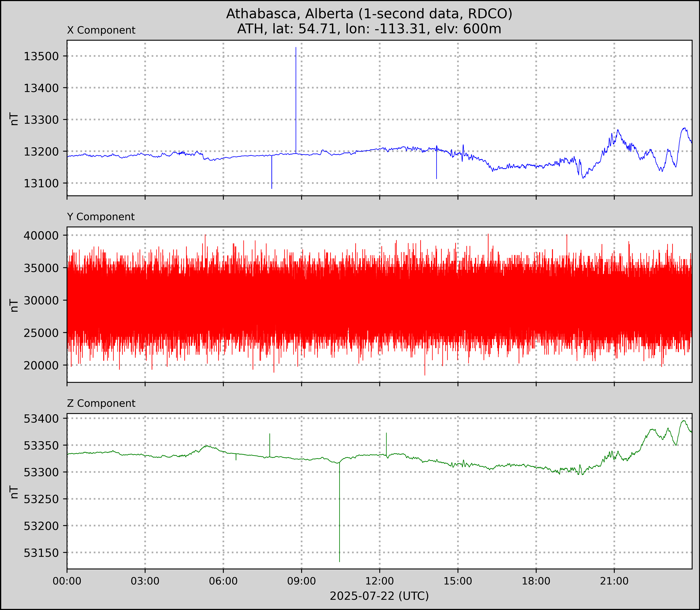The height and width of the screenshot is (610, 700).
Task: Click the Y Component panel label
Action: point(101,217)
